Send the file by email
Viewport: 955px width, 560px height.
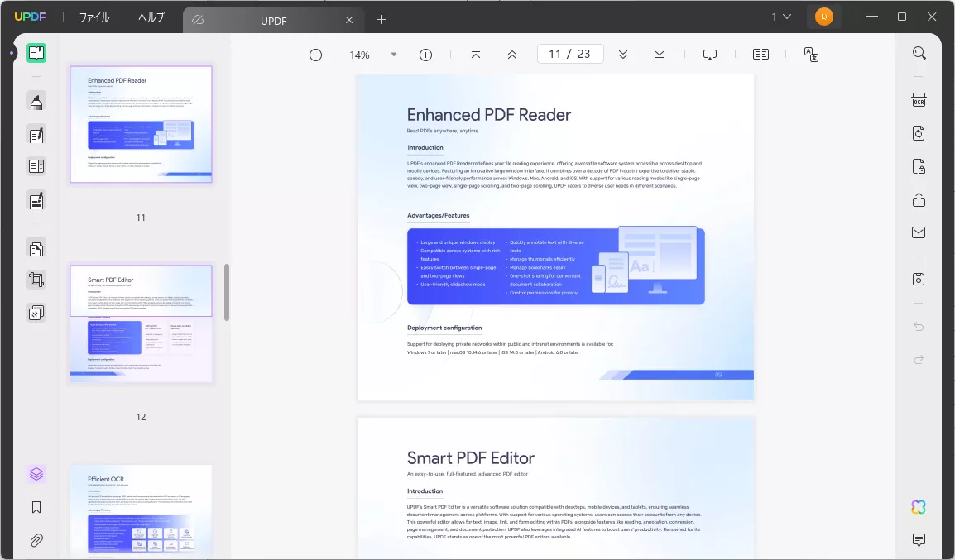click(919, 232)
